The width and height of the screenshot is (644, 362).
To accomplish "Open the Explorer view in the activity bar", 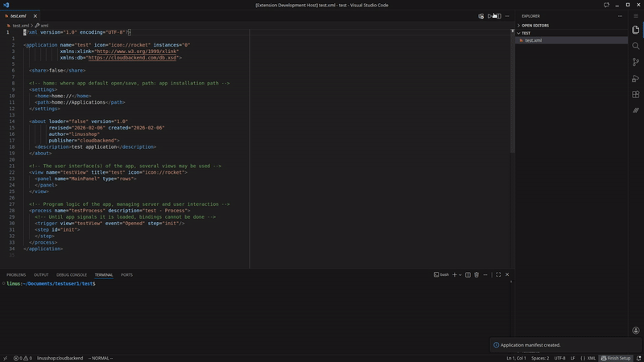I will pos(636,30).
